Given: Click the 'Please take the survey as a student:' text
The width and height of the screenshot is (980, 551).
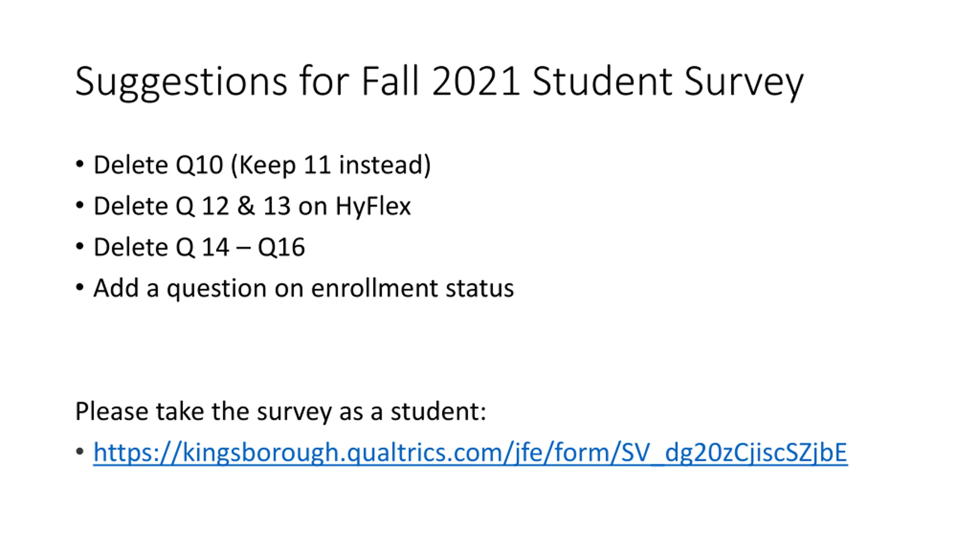Looking at the screenshot, I should [x=281, y=411].
